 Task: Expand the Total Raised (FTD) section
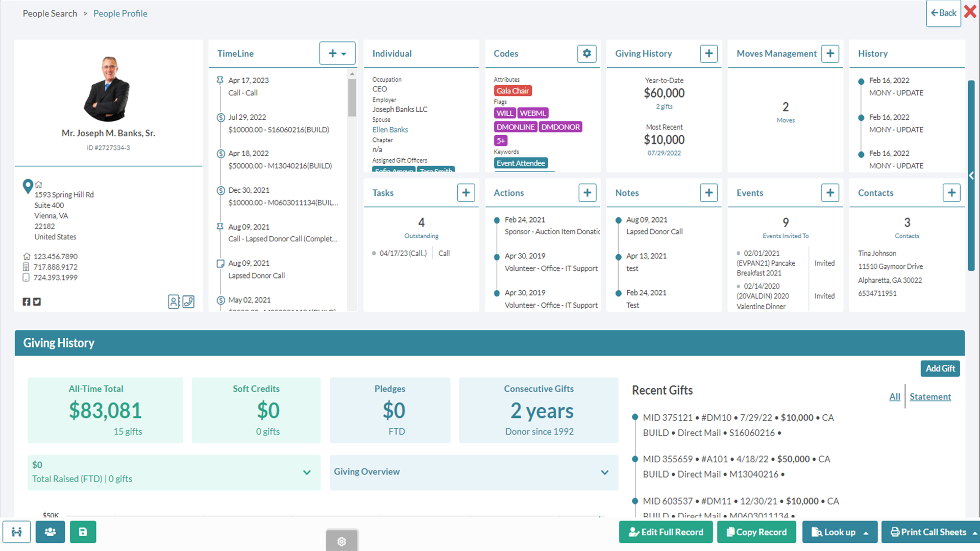tap(307, 472)
